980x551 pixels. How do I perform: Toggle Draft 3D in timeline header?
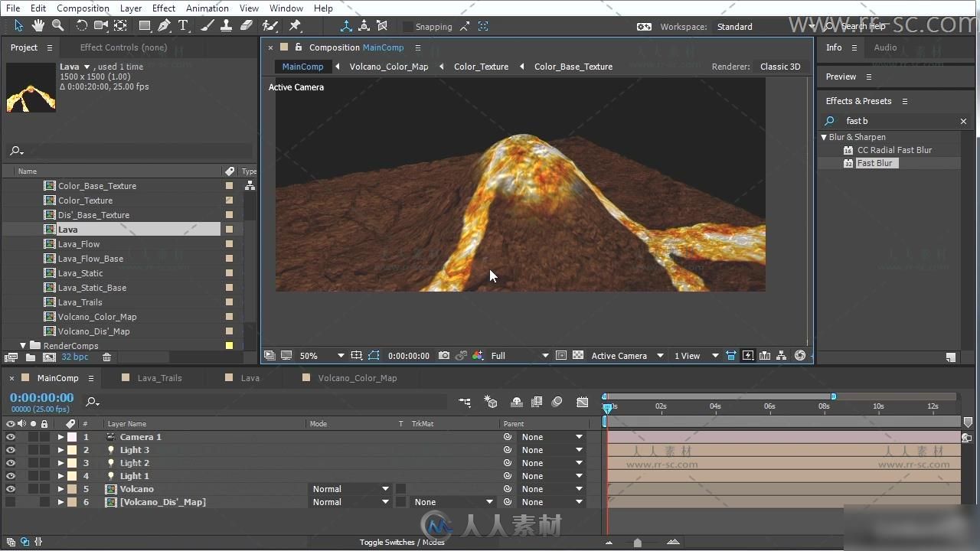(492, 402)
